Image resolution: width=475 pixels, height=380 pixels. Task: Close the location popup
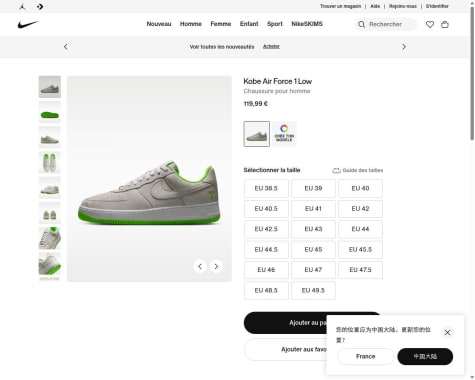click(447, 332)
